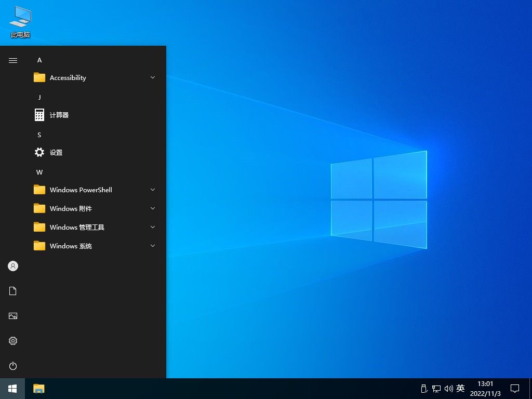This screenshot has height=399, width=532.
Task: Open the user account icon in Start sidebar
Action: pyautogui.click(x=13, y=266)
